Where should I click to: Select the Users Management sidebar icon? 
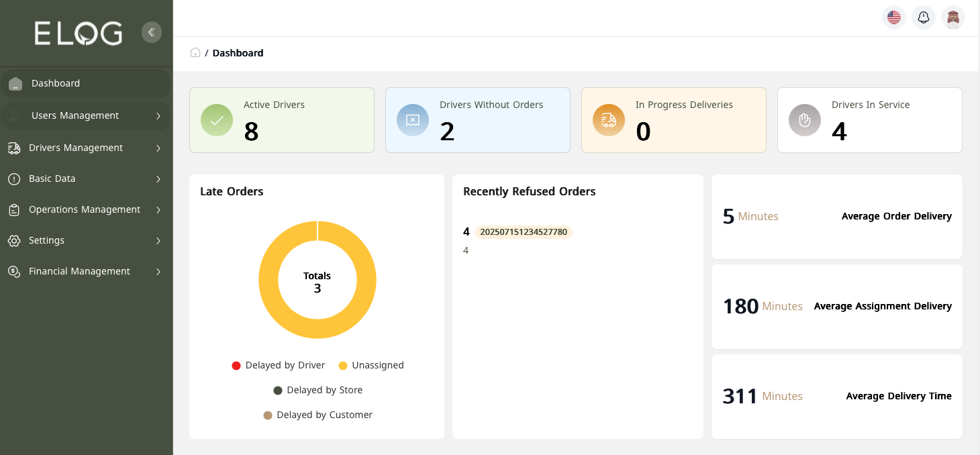pyautogui.click(x=14, y=115)
